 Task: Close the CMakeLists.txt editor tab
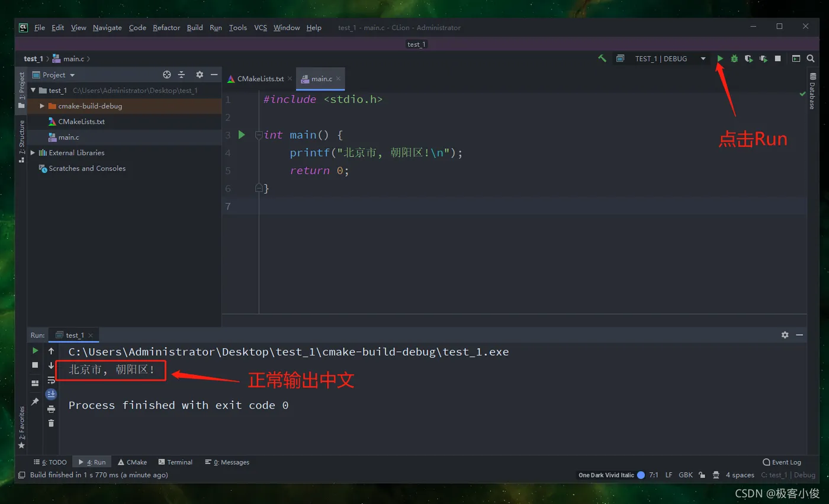point(290,79)
